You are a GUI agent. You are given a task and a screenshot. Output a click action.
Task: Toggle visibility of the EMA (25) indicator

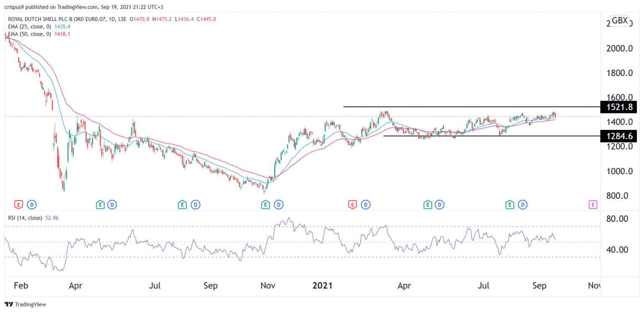click(x=29, y=26)
